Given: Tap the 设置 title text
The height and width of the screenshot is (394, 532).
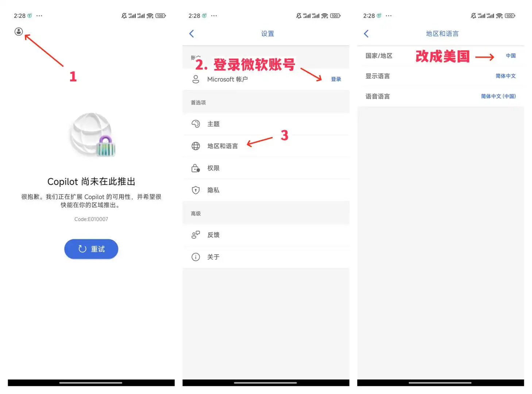Looking at the screenshot, I should pyautogui.click(x=267, y=34).
